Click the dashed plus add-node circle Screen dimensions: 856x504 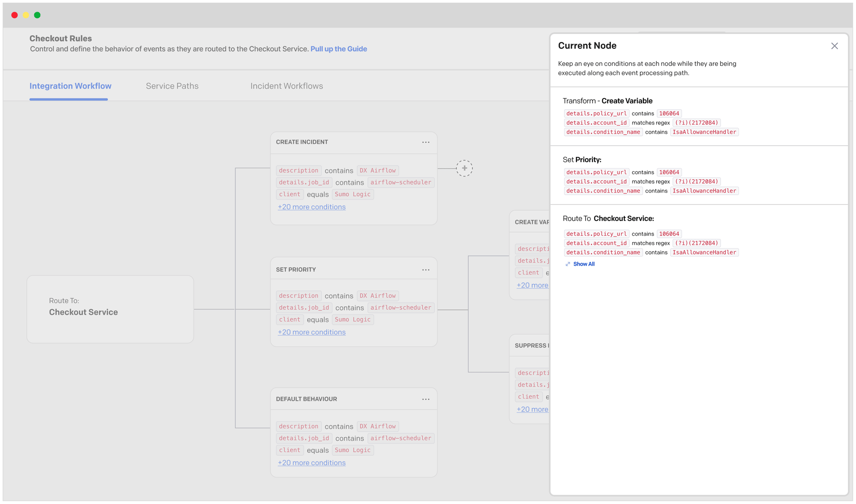tap(464, 168)
